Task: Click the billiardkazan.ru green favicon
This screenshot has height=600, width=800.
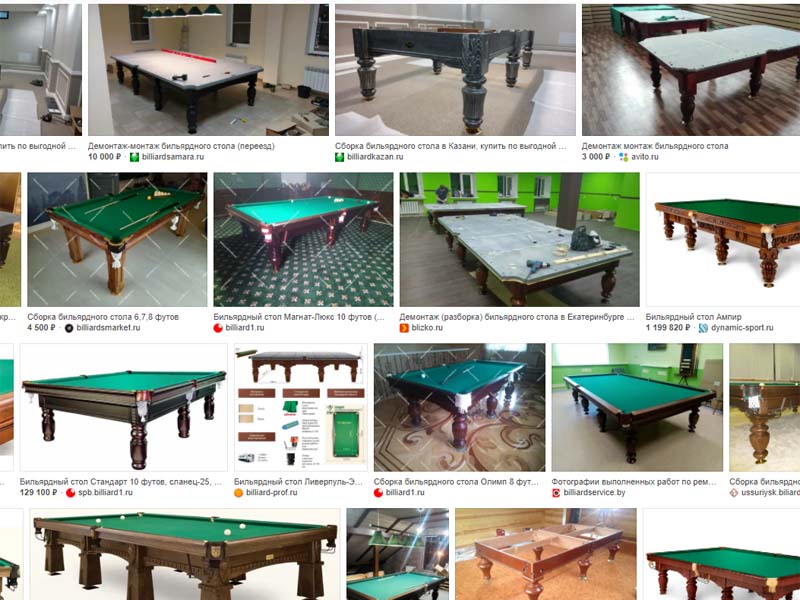Action: [x=339, y=157]
